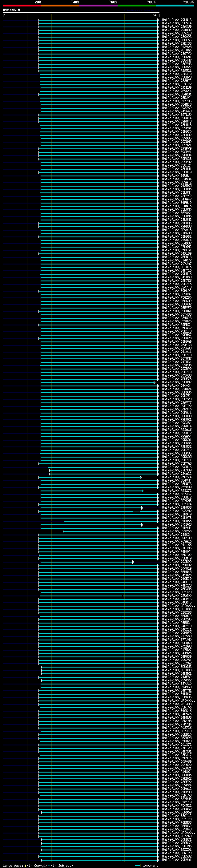Select the UniRef100_A8CYN3 label
197x868 pixels.
click(x=177, y=64)
